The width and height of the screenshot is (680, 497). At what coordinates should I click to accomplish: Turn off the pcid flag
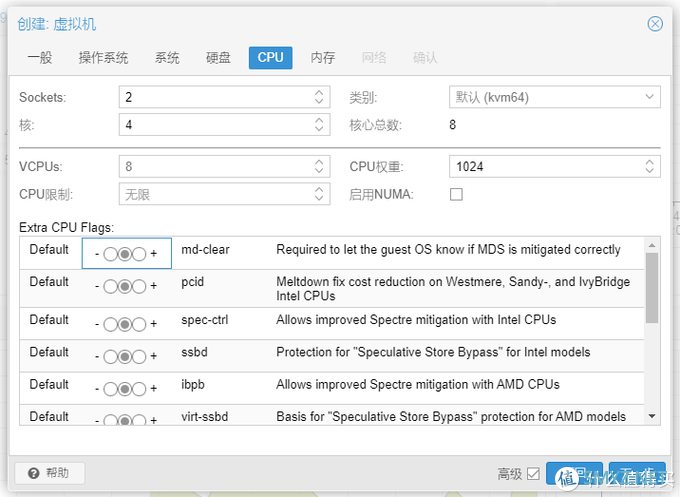(x=110, y=286)
